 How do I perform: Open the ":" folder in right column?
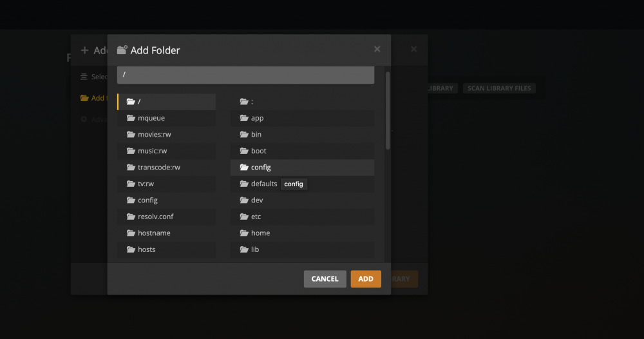tap(302, 101)
